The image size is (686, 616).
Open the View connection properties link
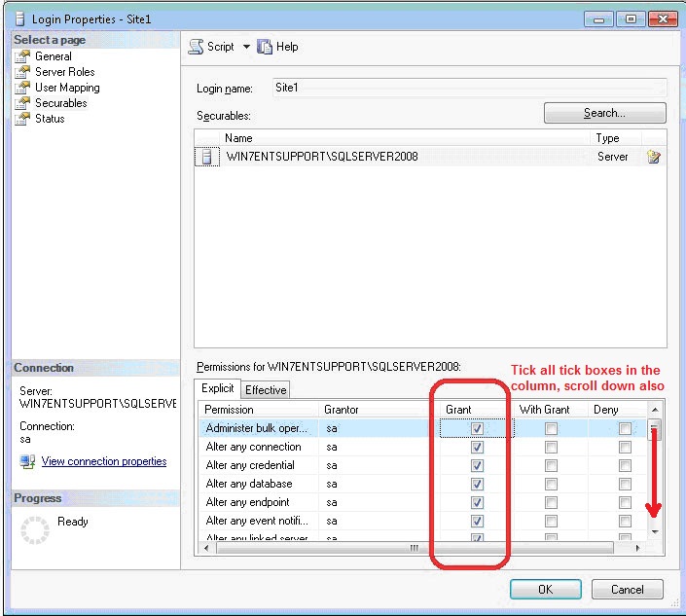click(103, 461)
